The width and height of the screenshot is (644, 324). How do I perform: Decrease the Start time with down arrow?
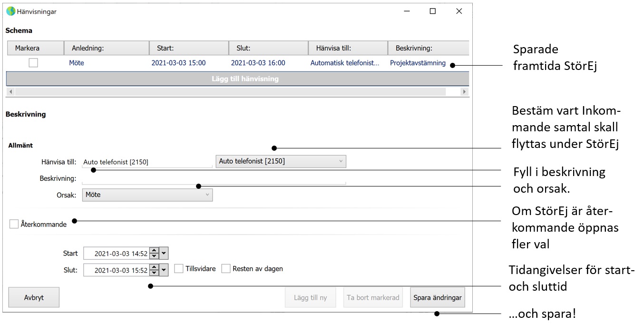154,256
